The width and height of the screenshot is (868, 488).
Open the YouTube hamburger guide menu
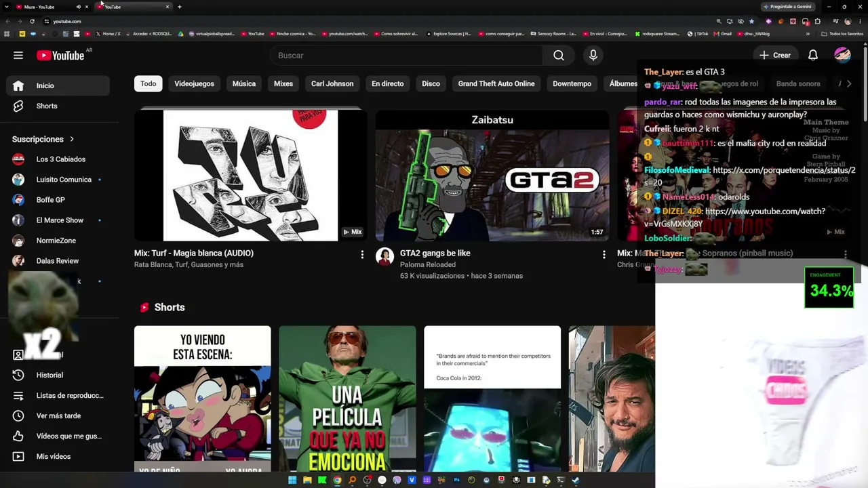click(18, 56)
